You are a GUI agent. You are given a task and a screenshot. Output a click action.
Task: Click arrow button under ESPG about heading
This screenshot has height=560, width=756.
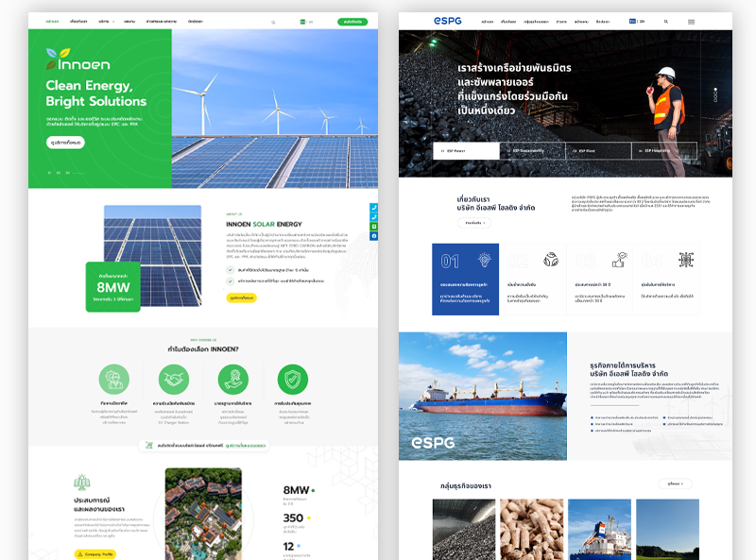[x=474, y=223]
